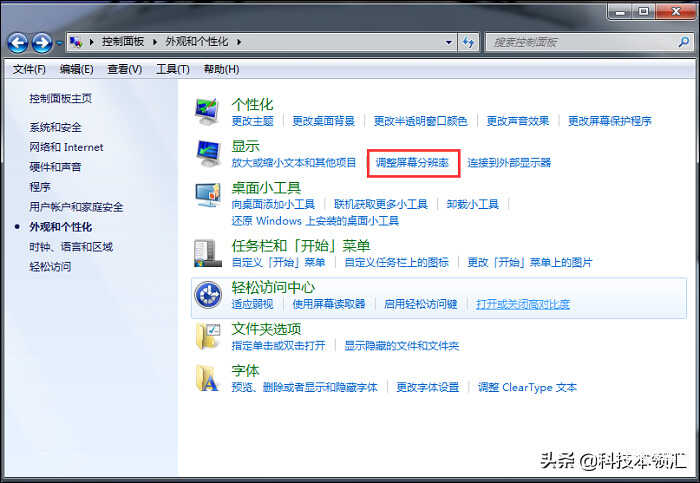Click 更改主题 link

coord(252,121)
